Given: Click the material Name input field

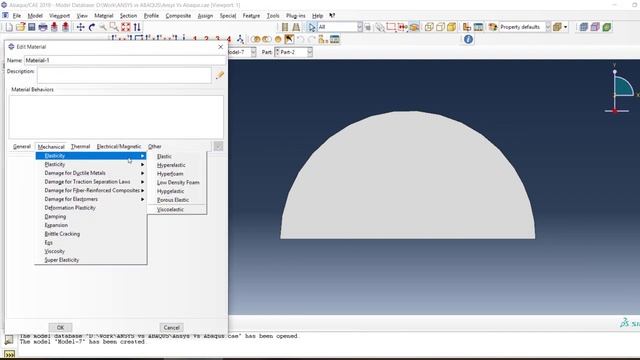Looking at the screenshot, I should [x=124, y=60].
